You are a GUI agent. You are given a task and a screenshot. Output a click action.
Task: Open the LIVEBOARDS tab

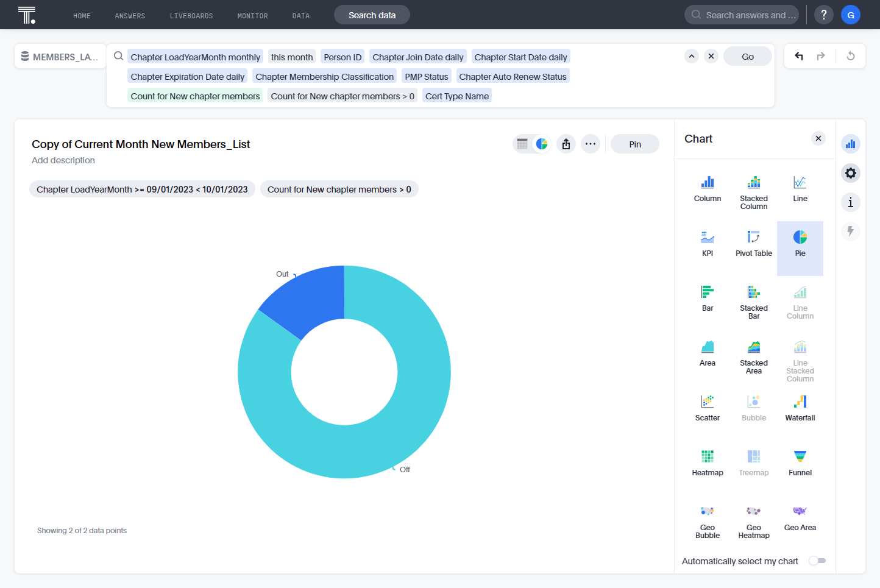pyautogui.click(x=191, y=16)
